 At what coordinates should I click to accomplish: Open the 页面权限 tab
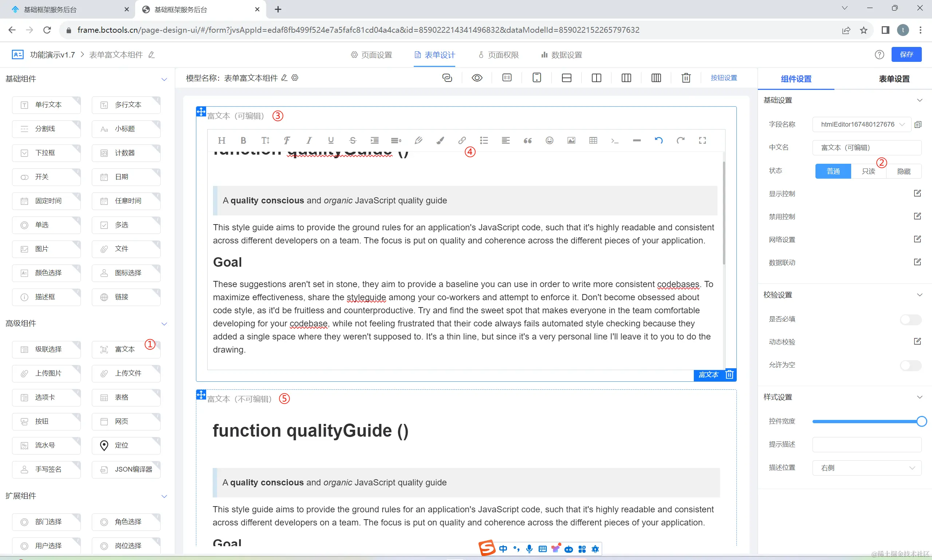tap(499, 55)
